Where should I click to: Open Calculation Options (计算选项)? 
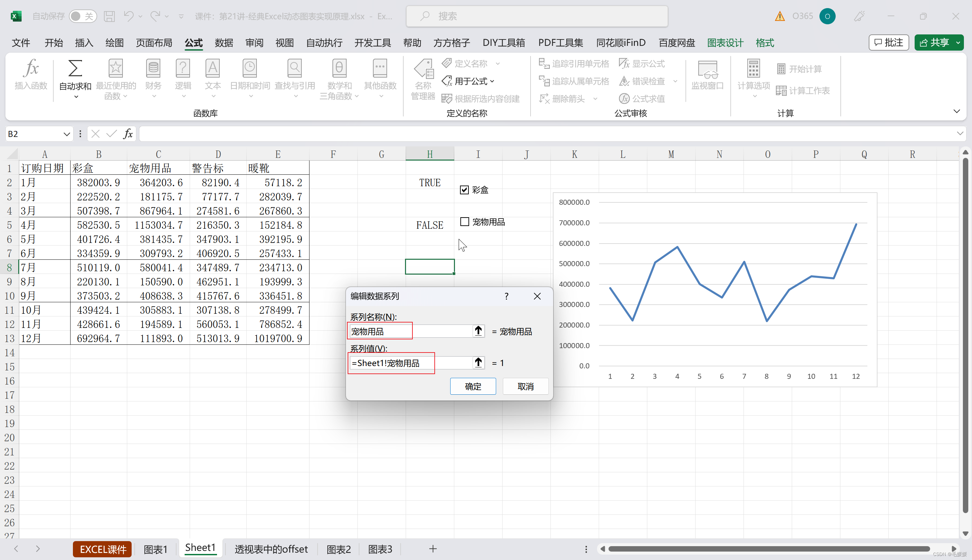point(753,79)
